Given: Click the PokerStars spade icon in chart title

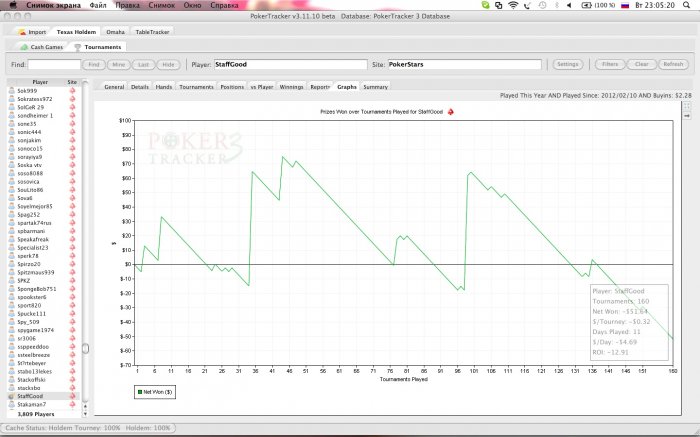Looking at the screenshot, I should [450, 112].
